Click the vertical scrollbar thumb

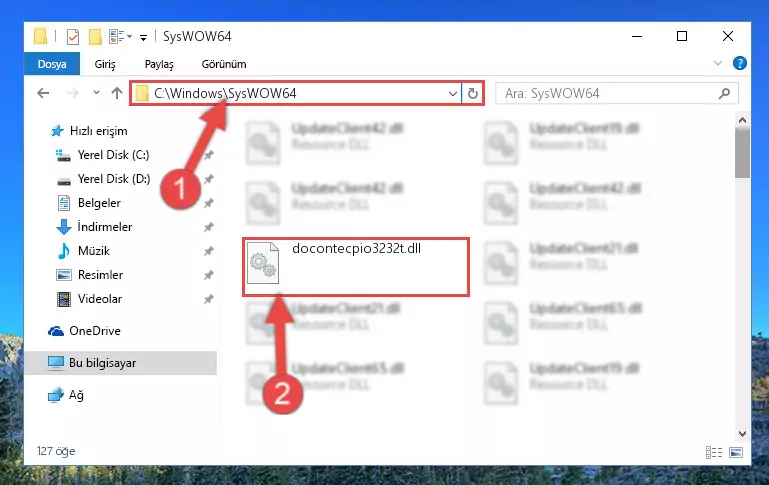coord(743,153)
